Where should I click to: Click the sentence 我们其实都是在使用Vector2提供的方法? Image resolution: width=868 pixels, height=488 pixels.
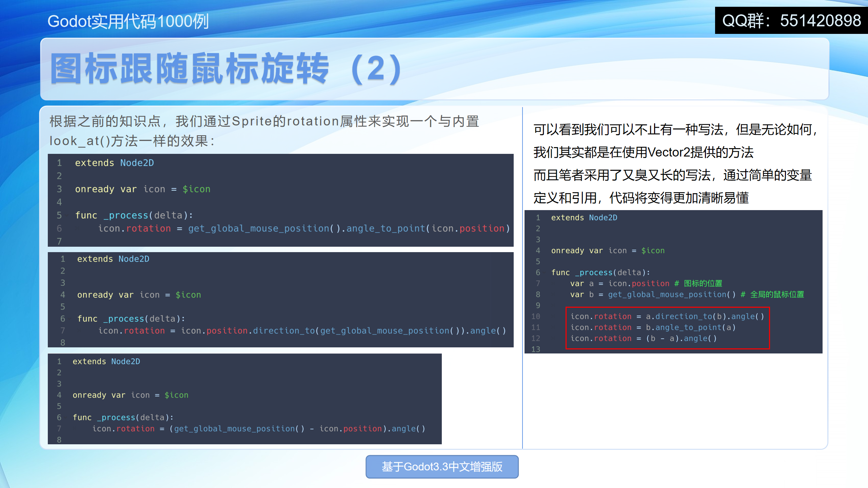click(x=643, y=152)
